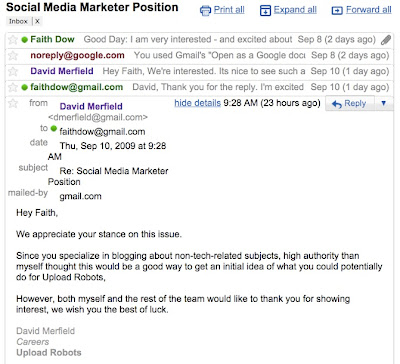
Task: Click the green presence dot in the 'to' field
Action: click(x=54, y=128)
